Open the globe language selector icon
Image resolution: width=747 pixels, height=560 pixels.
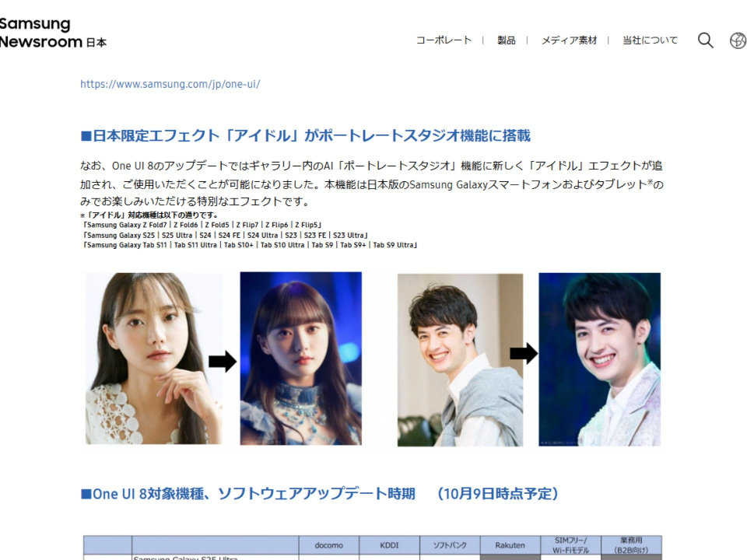point(738,40)
